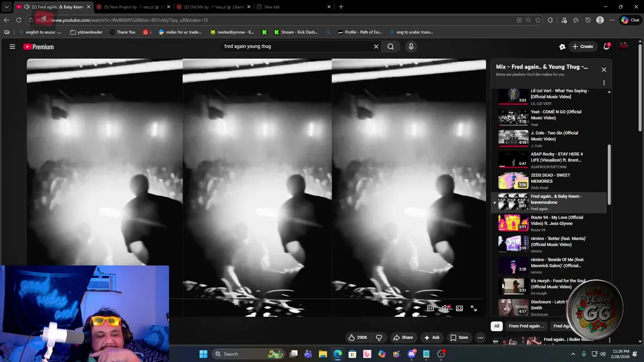
Task: Click the playlist panel scrollbar
Action: click(609, 174)
